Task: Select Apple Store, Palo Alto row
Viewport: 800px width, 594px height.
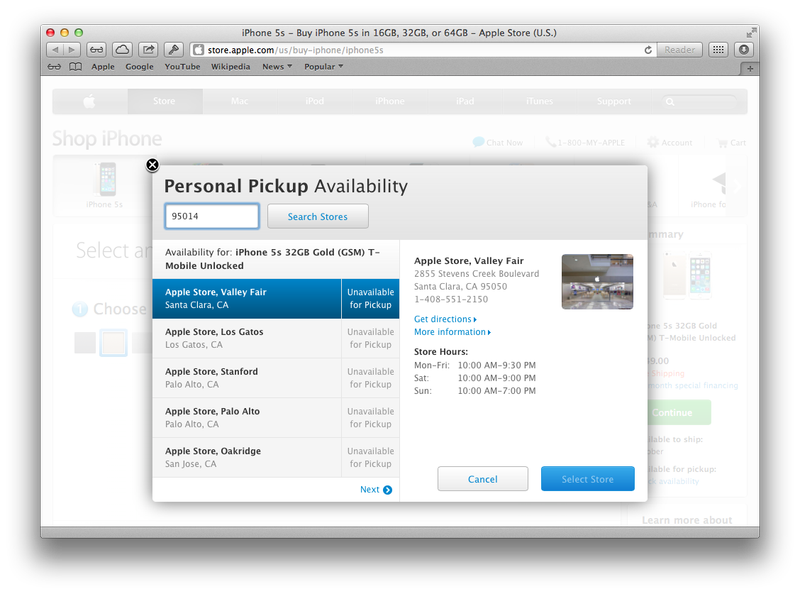Action: 276,418
